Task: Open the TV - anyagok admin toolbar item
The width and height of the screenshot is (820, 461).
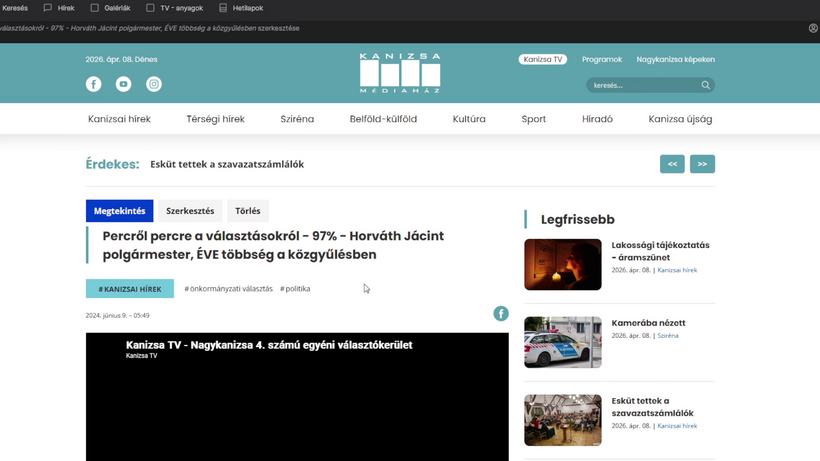Action: coord(175,8)
